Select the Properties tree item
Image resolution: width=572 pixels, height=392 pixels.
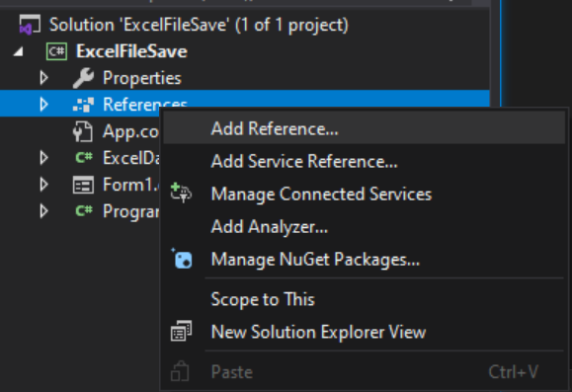click(x=142, y=78)
